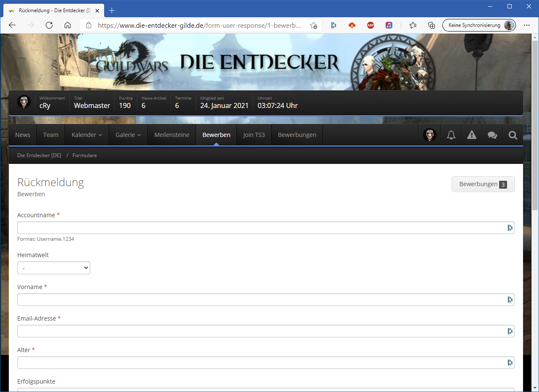539x392 pixels.
Task: Click the Formulare breadcrumb link
Action: coord(84,155)
